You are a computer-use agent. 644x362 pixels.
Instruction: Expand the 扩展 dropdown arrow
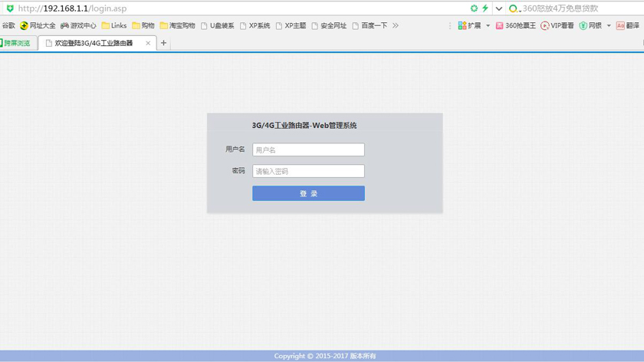pos(488,25)
